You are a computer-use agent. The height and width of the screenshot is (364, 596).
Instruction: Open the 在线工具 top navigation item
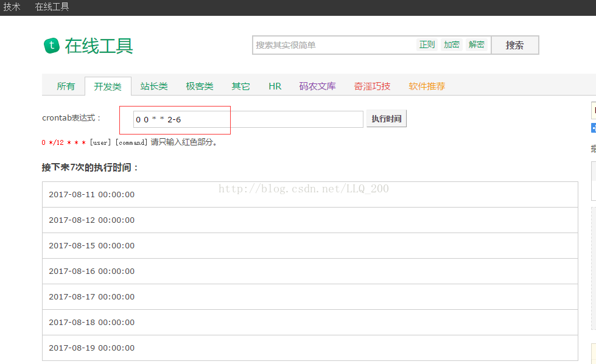click(52, 7)
